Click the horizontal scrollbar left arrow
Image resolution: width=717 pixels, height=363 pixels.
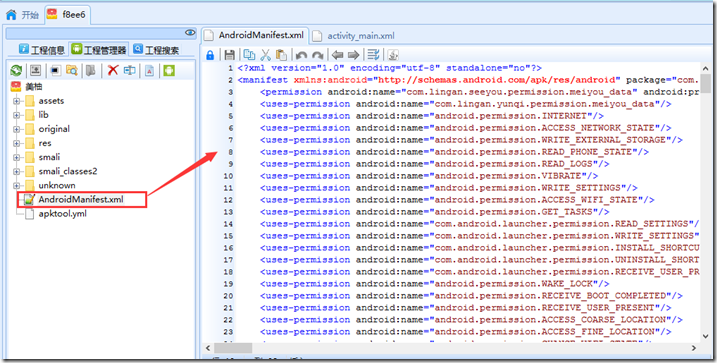pos(208,348)
